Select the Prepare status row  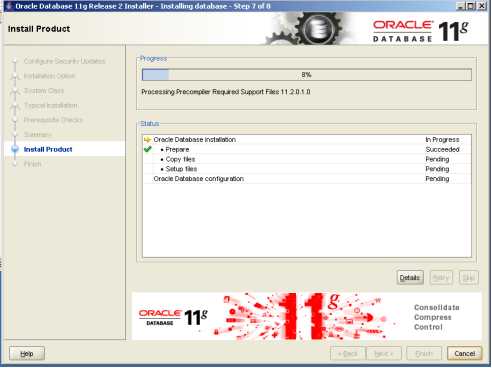[x=307, y=149]
